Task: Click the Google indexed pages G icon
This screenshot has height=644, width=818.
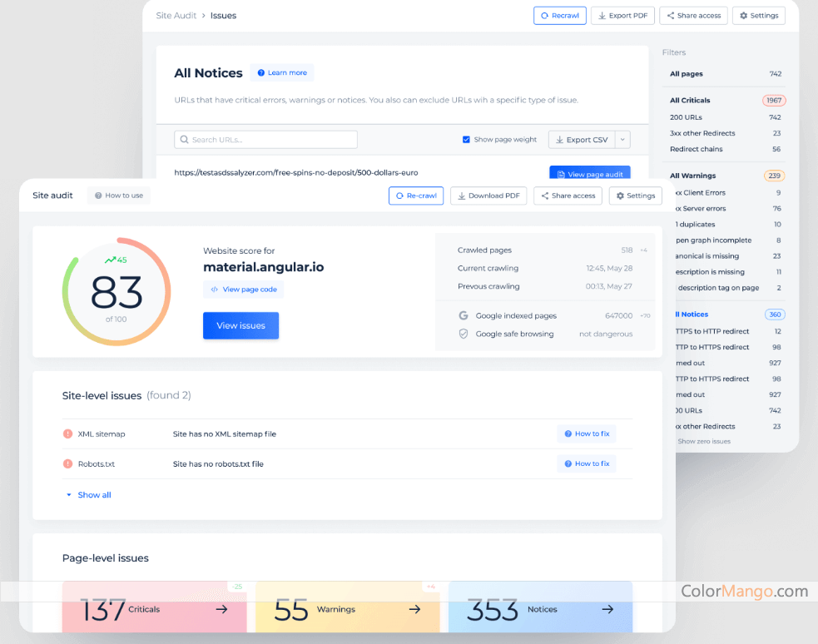Action: pos(464,315)
